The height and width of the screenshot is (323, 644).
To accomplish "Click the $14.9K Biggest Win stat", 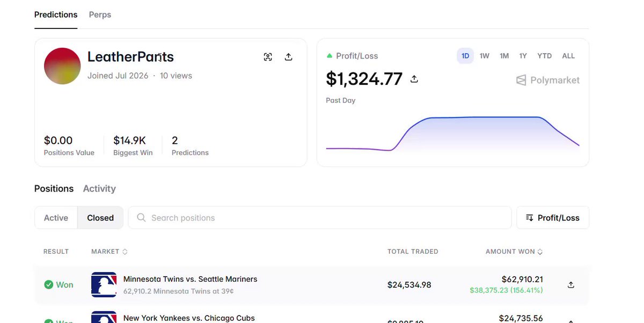I will pyautogui.click(x=133, y=145).
